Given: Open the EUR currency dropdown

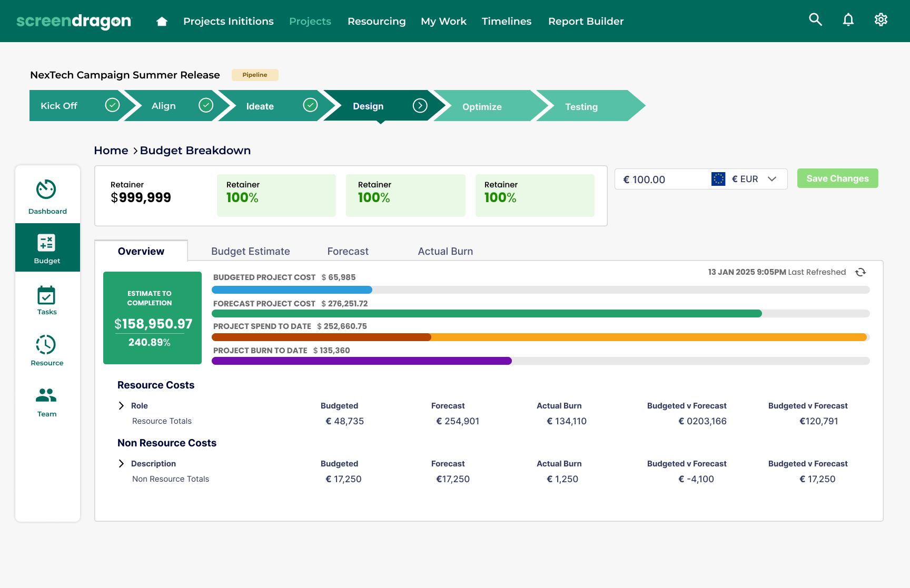Looking at the screenshot, I should tap(772, 179).
